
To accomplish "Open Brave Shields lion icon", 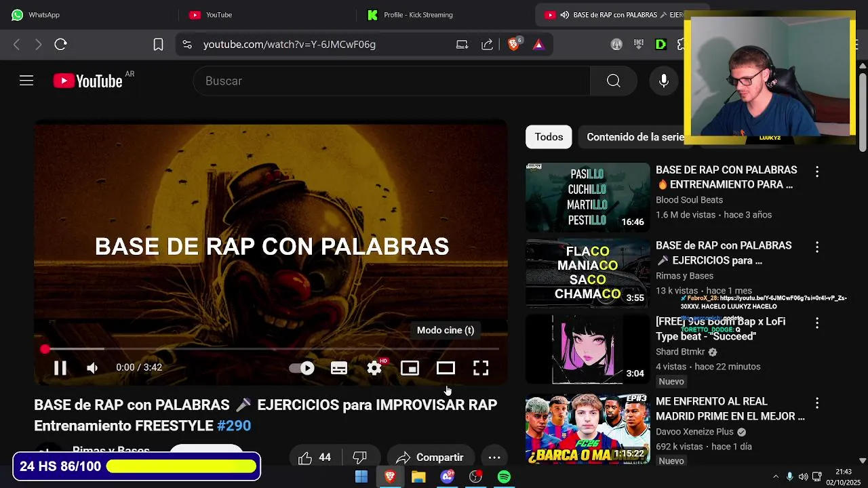I will pos(514,44).
